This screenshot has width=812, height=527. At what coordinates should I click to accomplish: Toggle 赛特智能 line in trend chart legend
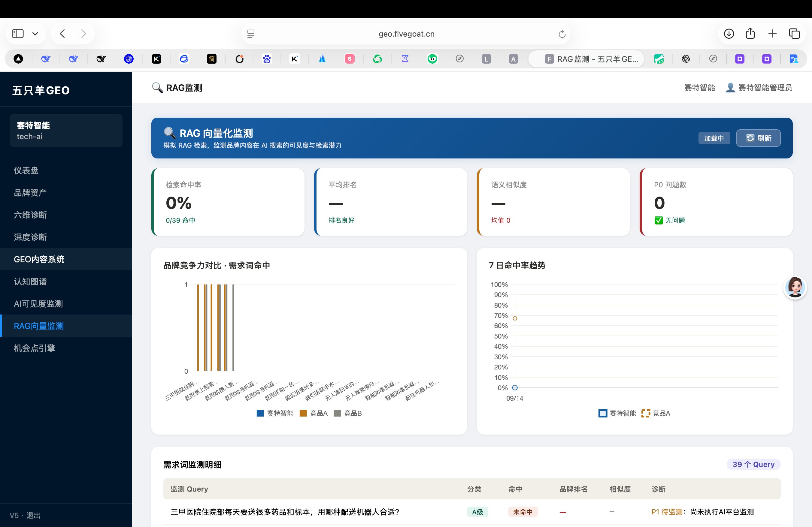(x=617, y=413)
